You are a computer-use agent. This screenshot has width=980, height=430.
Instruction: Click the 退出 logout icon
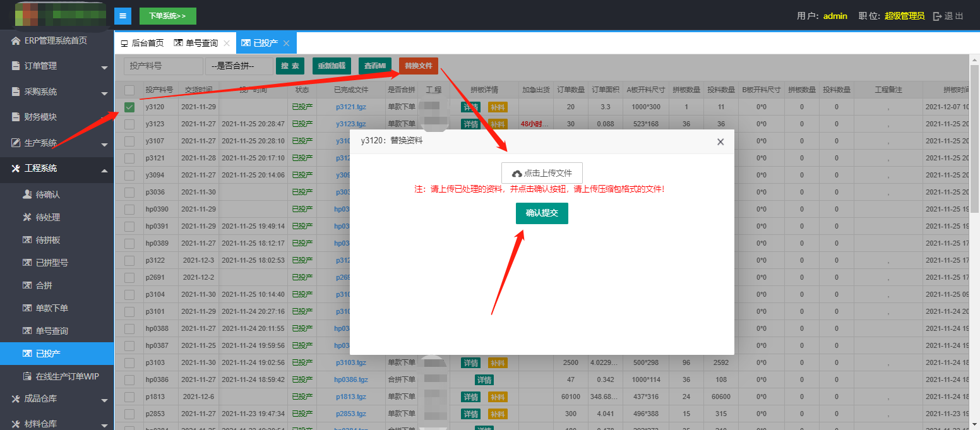coord(937,16)
